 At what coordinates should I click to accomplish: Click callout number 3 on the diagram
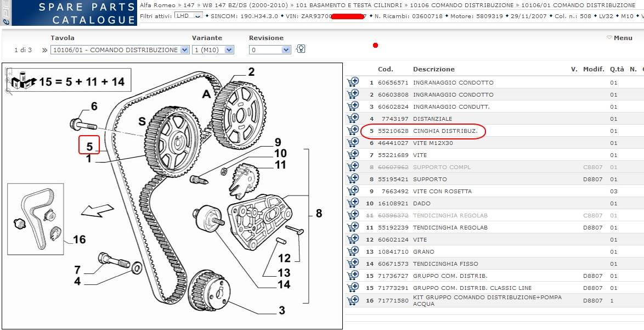tap(282, 310)
